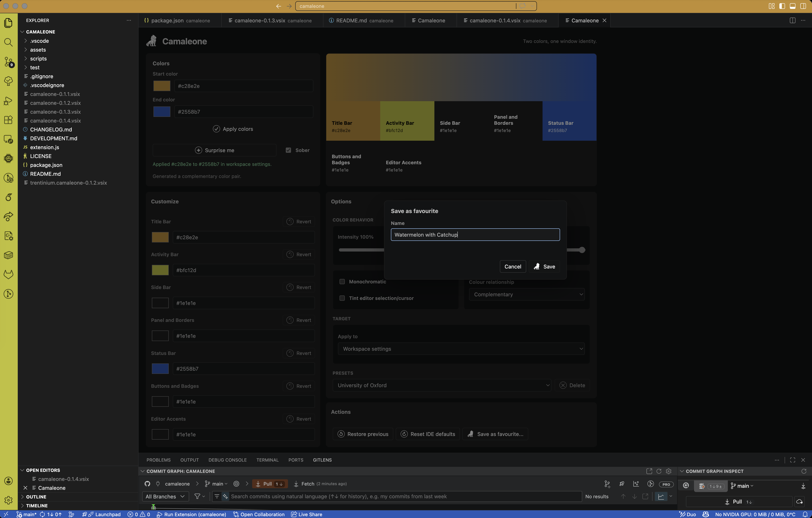The height and width of the screenshot is (518, 812).
Task: Open the Colour relationship Complementary dropdown
Action: point(527,294)
